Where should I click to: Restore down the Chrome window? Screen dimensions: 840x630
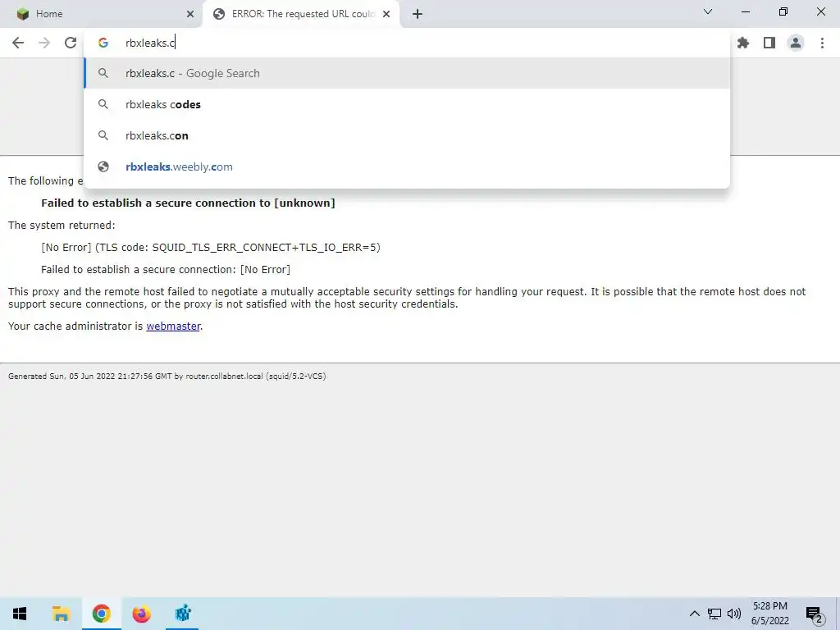[x=783, y=11]
